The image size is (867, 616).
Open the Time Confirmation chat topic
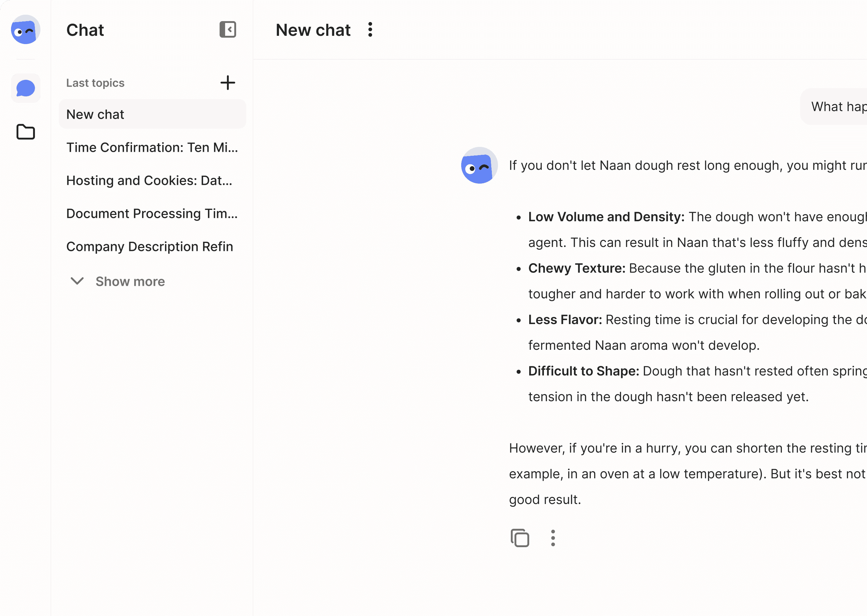152,147
